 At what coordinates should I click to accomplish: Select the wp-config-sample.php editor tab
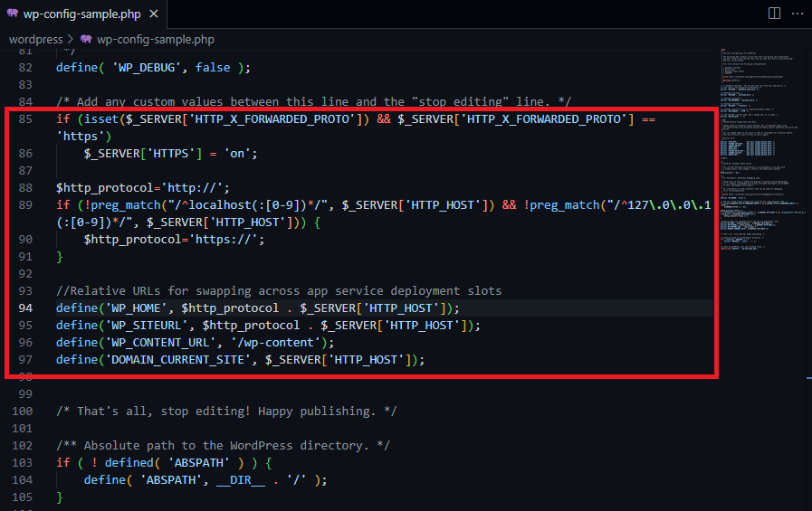(x=83, y=14)
